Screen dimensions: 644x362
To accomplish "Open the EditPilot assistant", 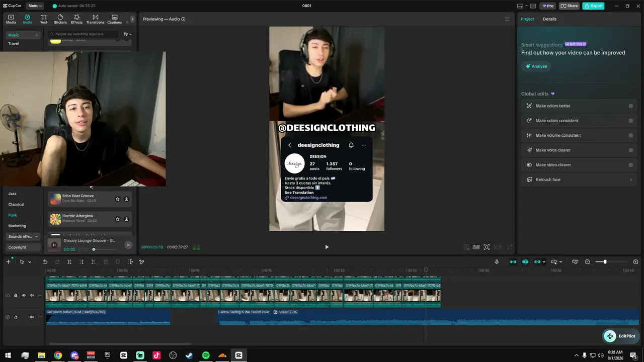I will [x=621, y=336].
